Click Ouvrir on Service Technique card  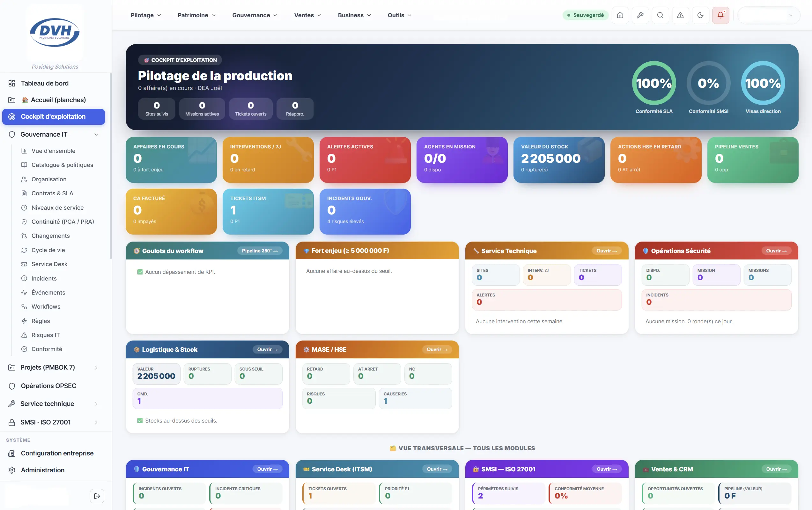click(x=607, y=251)
